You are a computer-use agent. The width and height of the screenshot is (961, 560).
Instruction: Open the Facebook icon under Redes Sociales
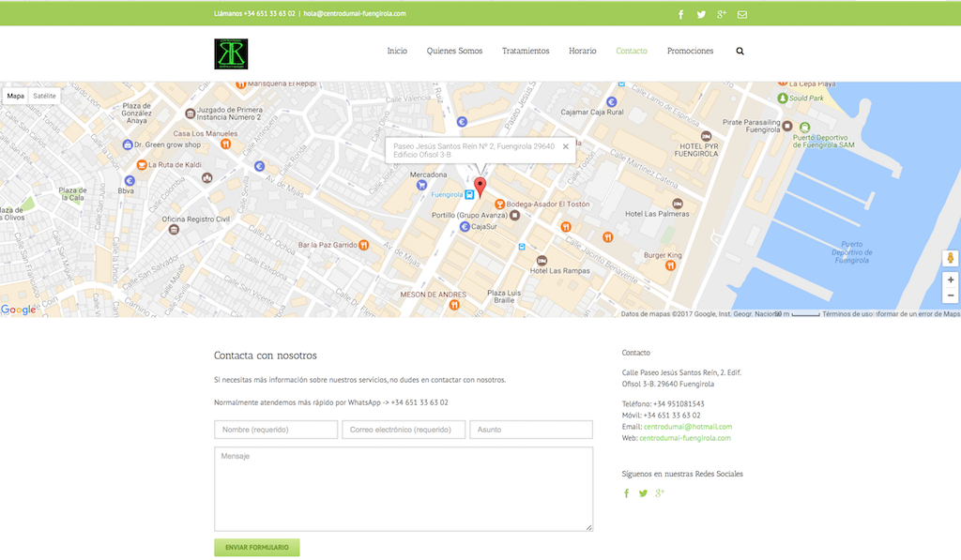(x=626, y=493)
